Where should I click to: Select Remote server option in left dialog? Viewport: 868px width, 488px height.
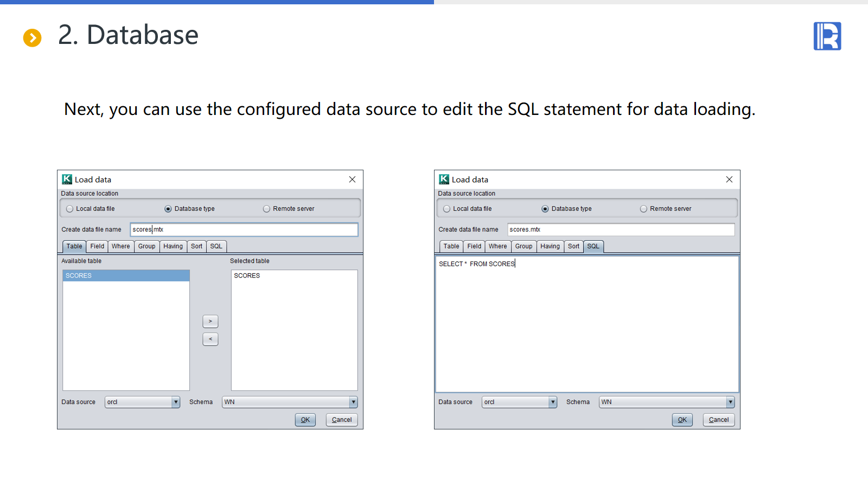click(266, 209)
